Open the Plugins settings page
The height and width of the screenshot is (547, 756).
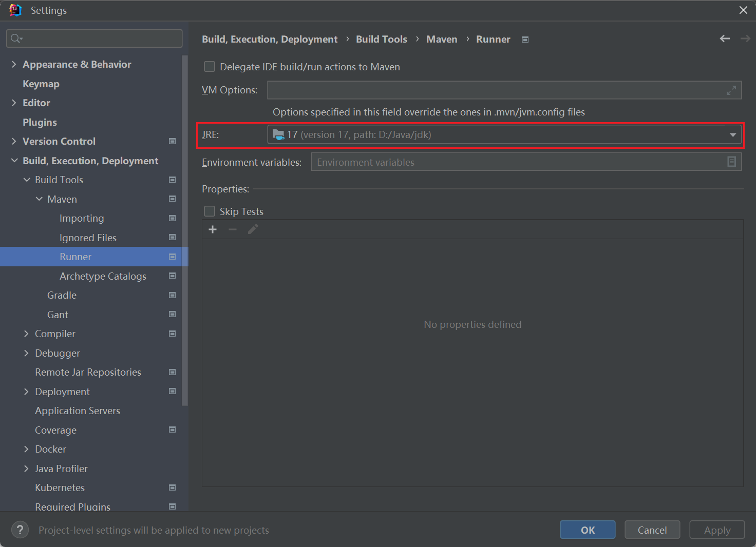(40, 122)
